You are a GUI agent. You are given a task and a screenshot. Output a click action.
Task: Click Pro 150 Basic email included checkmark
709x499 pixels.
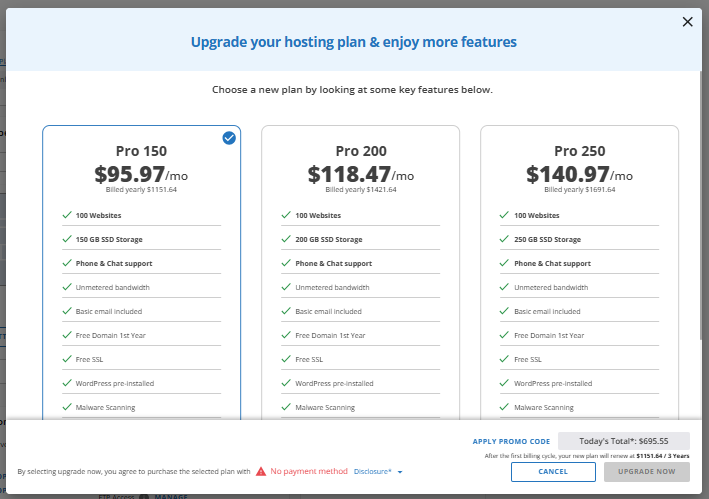(67, 311)
